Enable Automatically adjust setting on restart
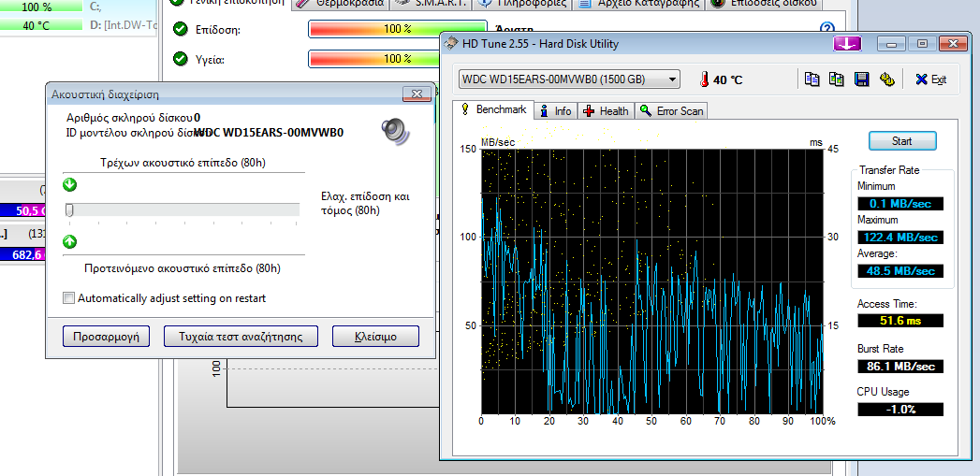Viewport: 980px width, 476px height. (69, 298)
